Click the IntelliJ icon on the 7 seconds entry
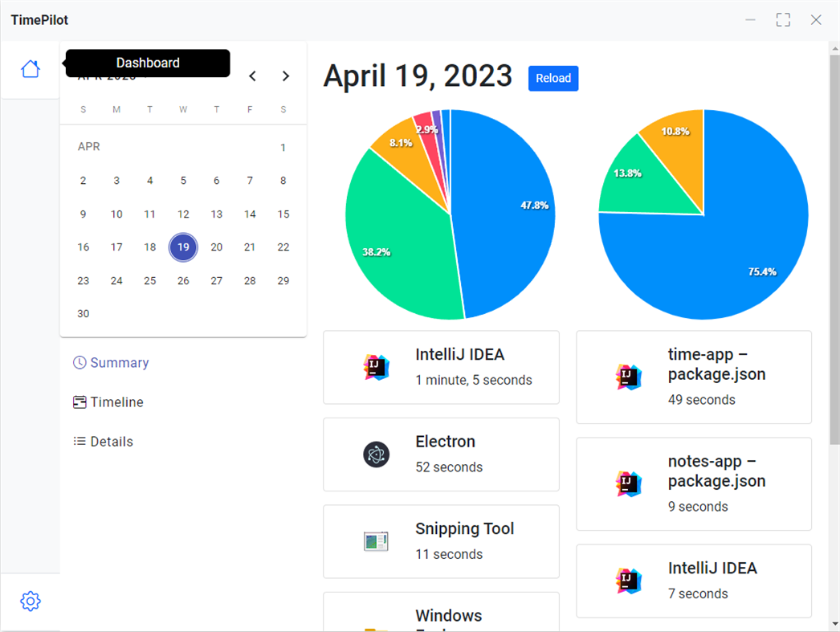This screenshot has width=840, height=632. pos(629,581)
